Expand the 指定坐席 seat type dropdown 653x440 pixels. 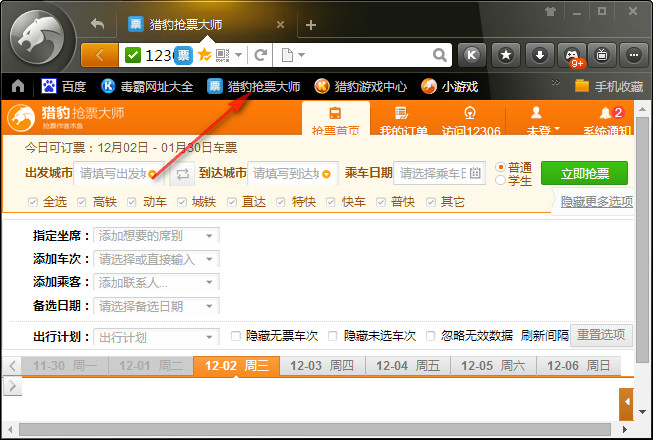[157, 236]
